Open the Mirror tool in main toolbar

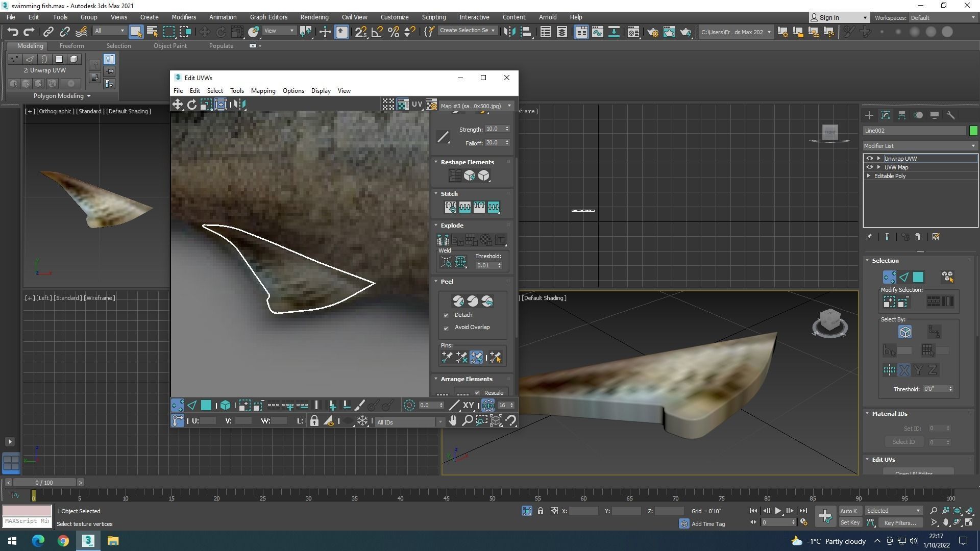(x=509, y=32)
